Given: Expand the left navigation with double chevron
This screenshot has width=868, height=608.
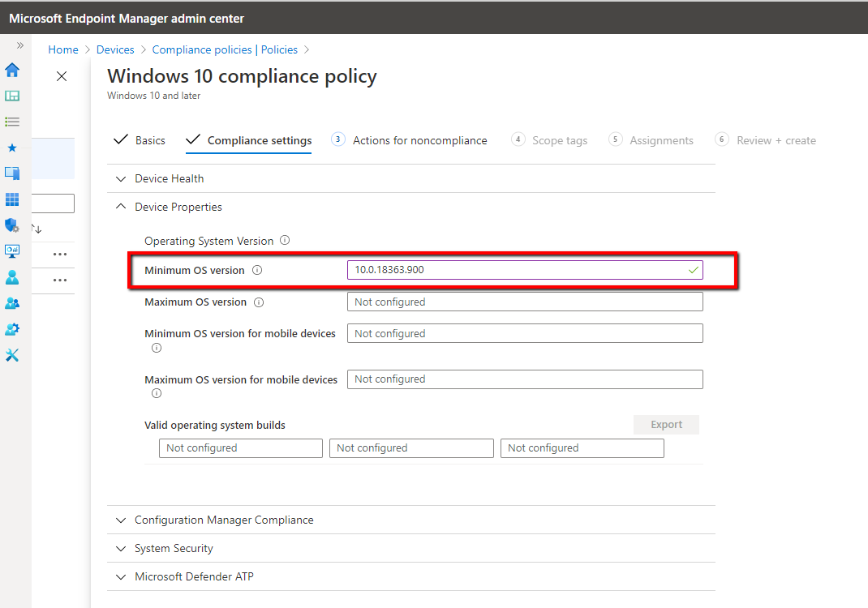Looking at the screenshot, I should [x=20, y=45].
